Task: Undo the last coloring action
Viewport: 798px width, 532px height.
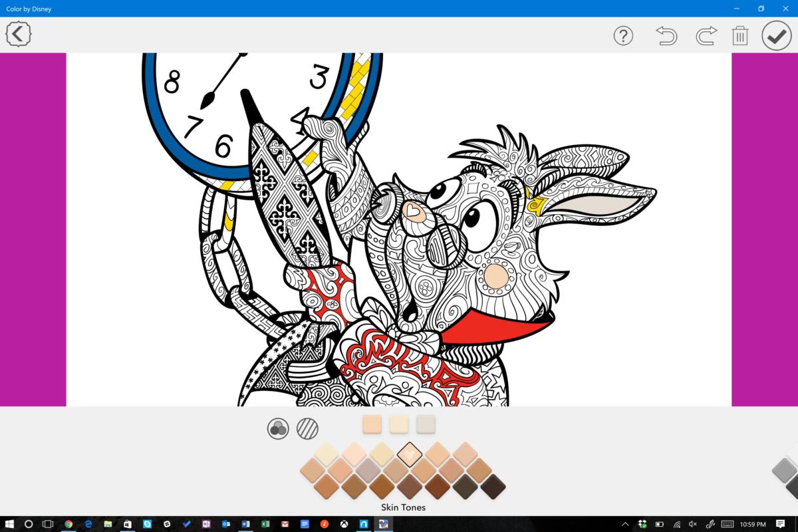Action: [666, 35]
